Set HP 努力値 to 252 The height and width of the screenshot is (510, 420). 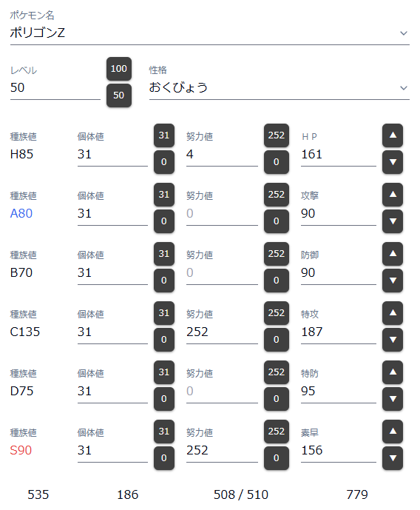[x=276, y=135]
